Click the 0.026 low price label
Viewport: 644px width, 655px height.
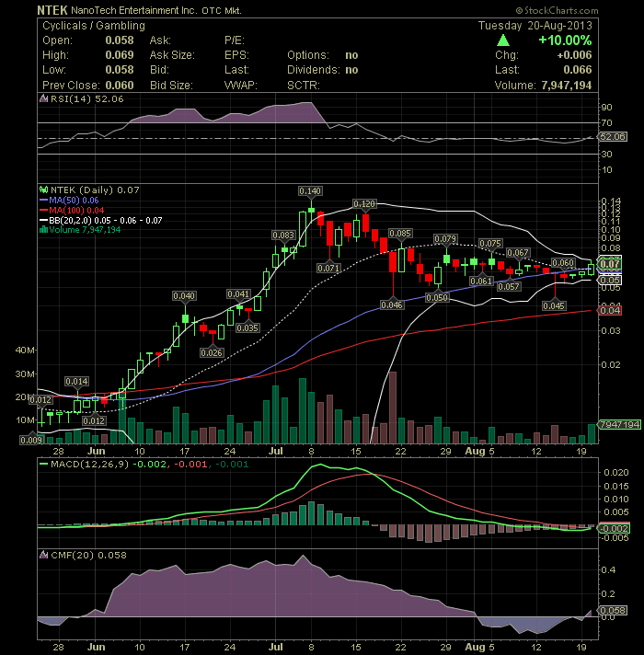click(212, 352)
